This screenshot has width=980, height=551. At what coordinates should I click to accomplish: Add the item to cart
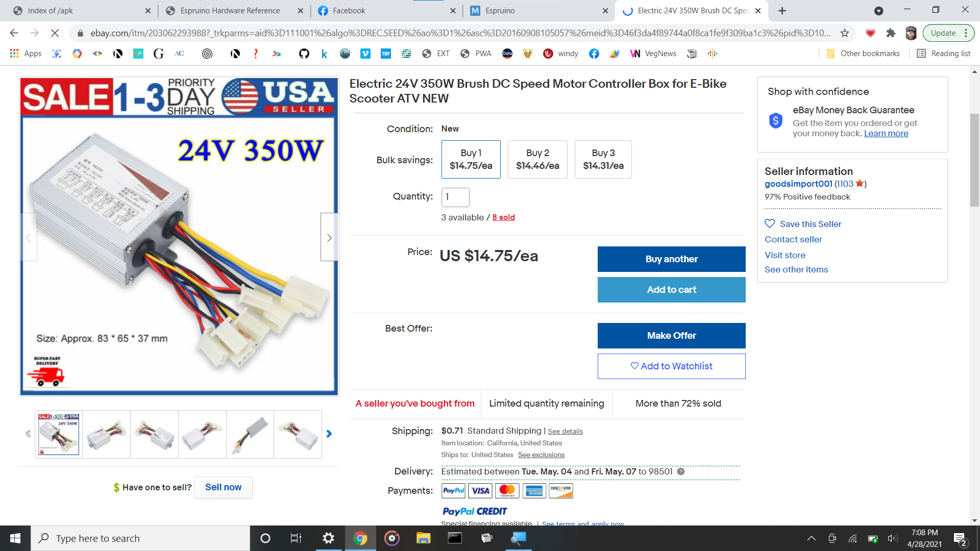(x=671, y=290)
